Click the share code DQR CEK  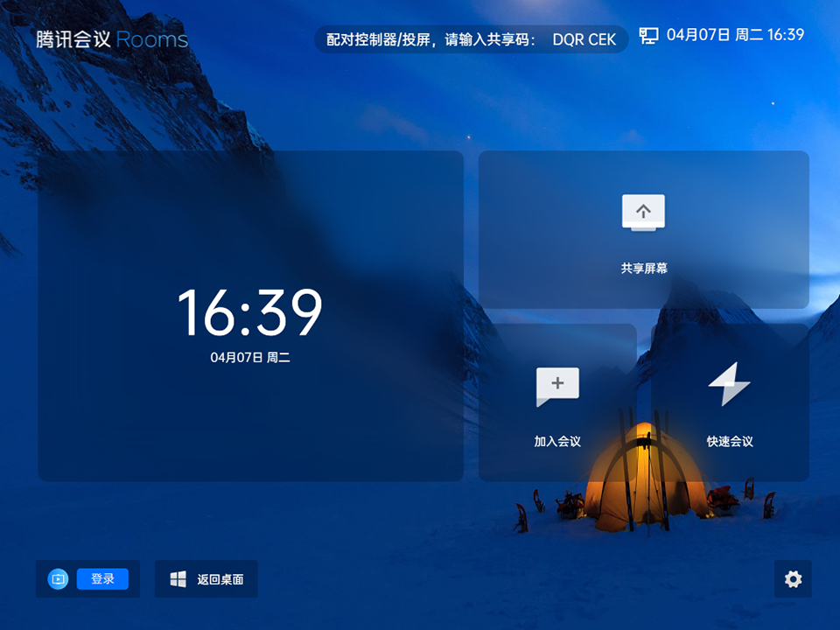(584, 39)
